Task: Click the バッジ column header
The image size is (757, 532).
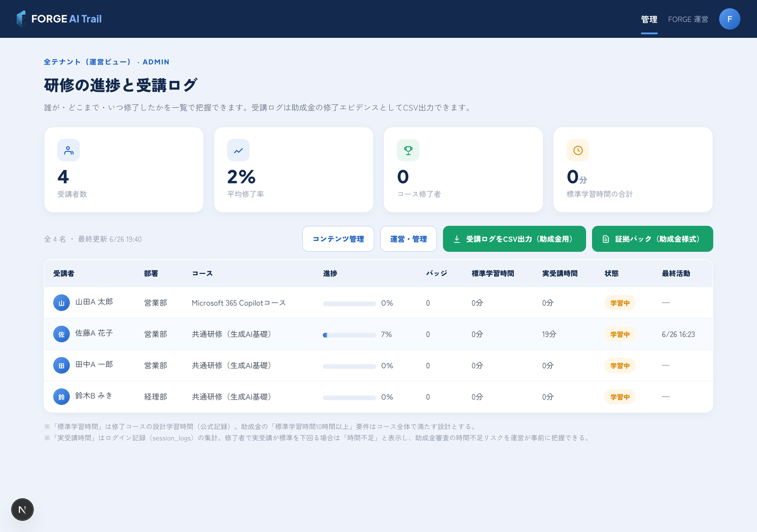Action: pos(436,273)
